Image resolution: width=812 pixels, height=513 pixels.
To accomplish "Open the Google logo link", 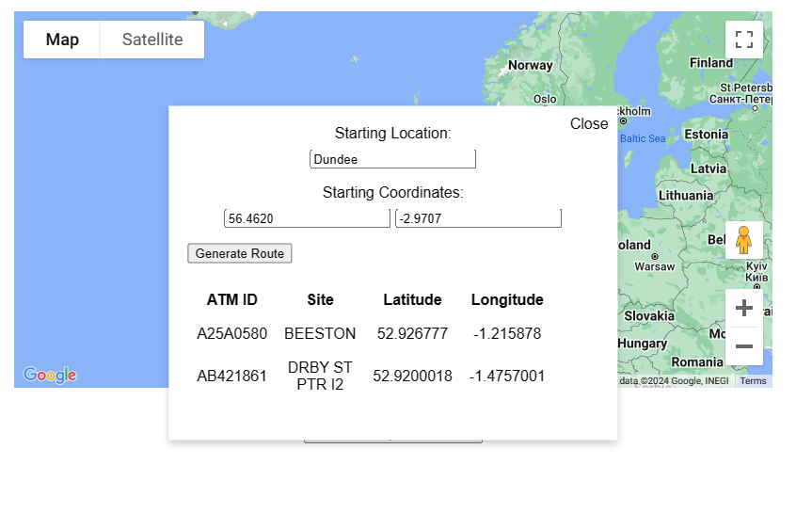I will click(50, 375).
